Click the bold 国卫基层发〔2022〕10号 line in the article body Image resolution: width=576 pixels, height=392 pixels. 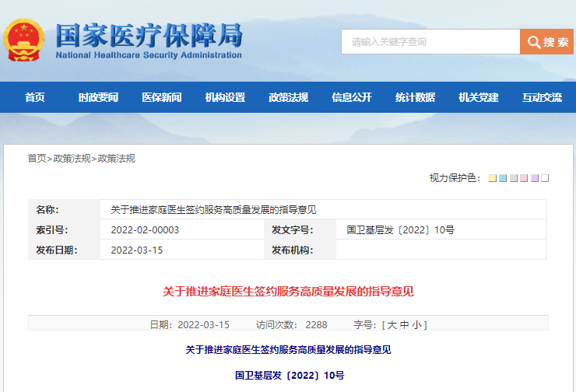pos(290,375)
